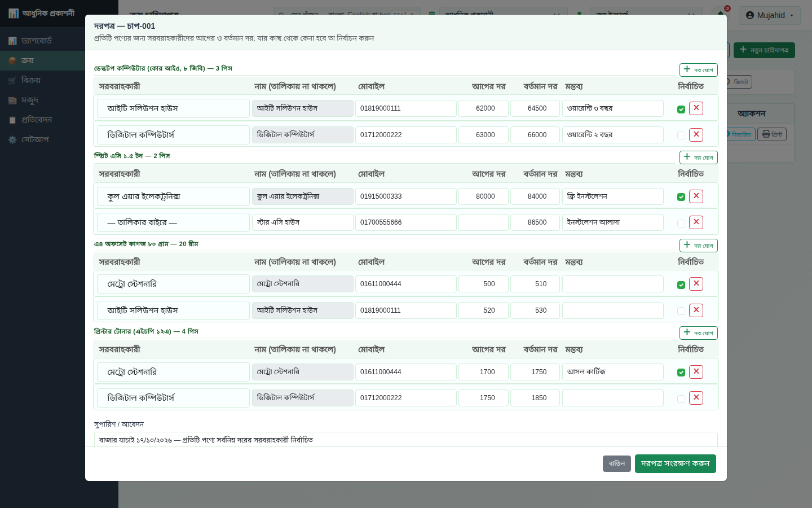Delete the ডিজিটাল কম্পিউটার্স quote priced 1850
This screenshot has width=812, height=508.
[x=696, y=398]
